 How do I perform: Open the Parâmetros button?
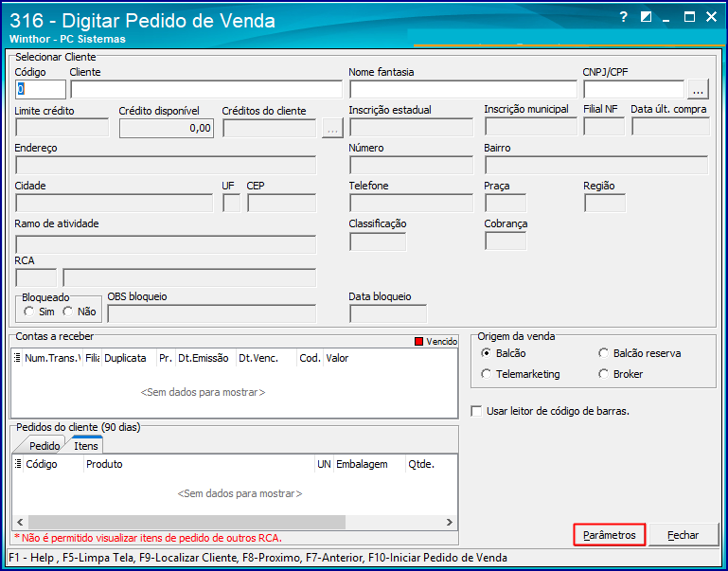(609, 535)
